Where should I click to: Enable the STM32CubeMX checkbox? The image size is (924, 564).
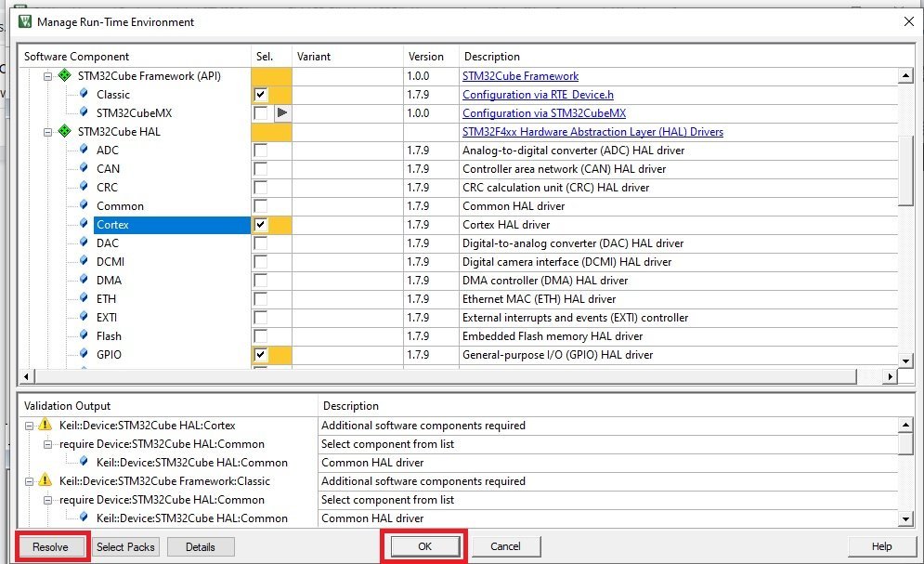(x=260, y=112)
